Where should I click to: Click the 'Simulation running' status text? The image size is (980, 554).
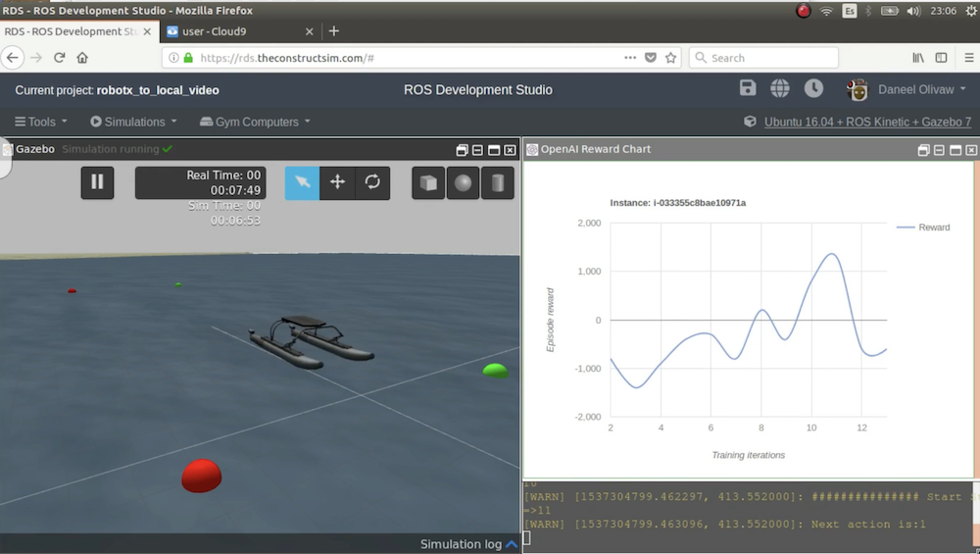(x=110, y=149)
